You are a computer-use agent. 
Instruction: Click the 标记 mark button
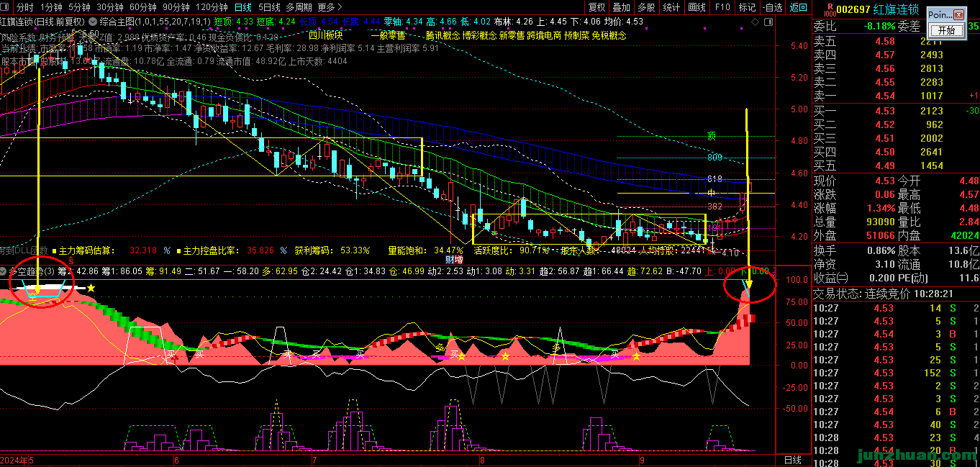point(747,7)
